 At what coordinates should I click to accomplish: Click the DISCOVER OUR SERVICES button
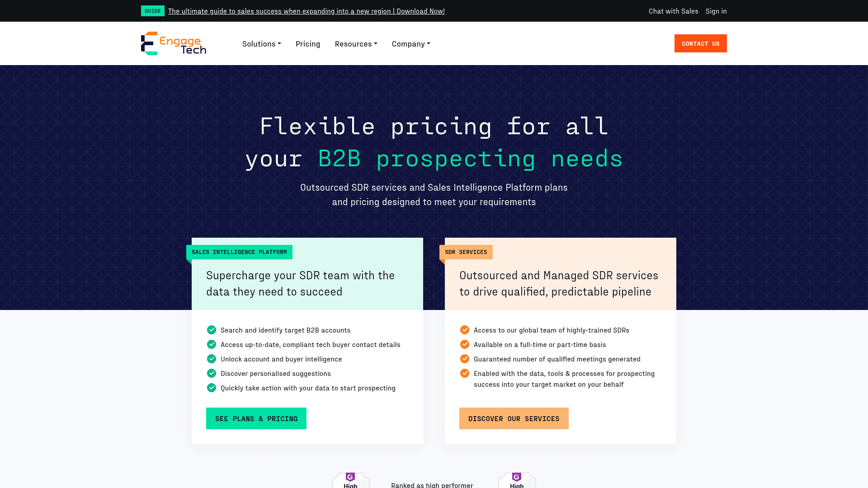513,418
